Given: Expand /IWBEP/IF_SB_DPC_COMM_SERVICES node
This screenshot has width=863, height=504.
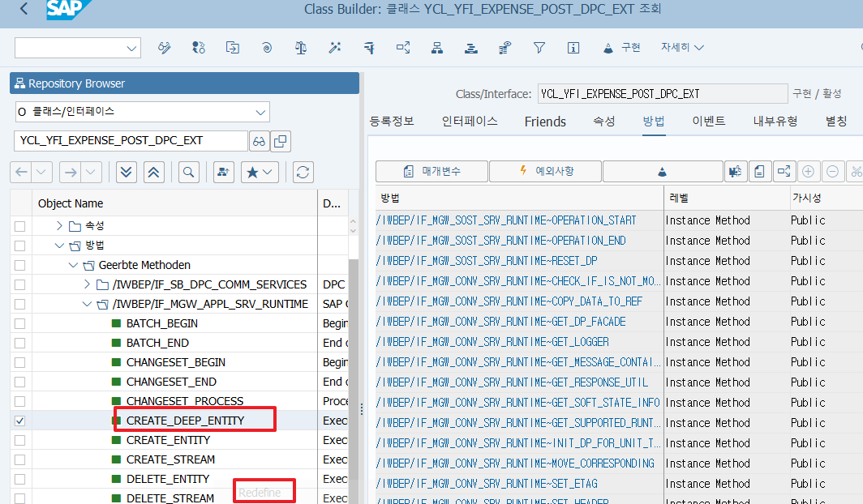Looking at the screenshot, I should (87, 284).
